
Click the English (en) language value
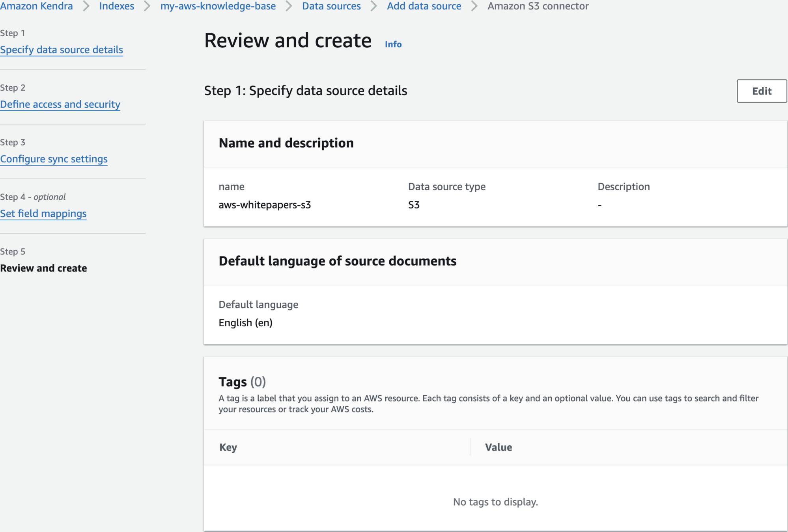pos(245,323)
